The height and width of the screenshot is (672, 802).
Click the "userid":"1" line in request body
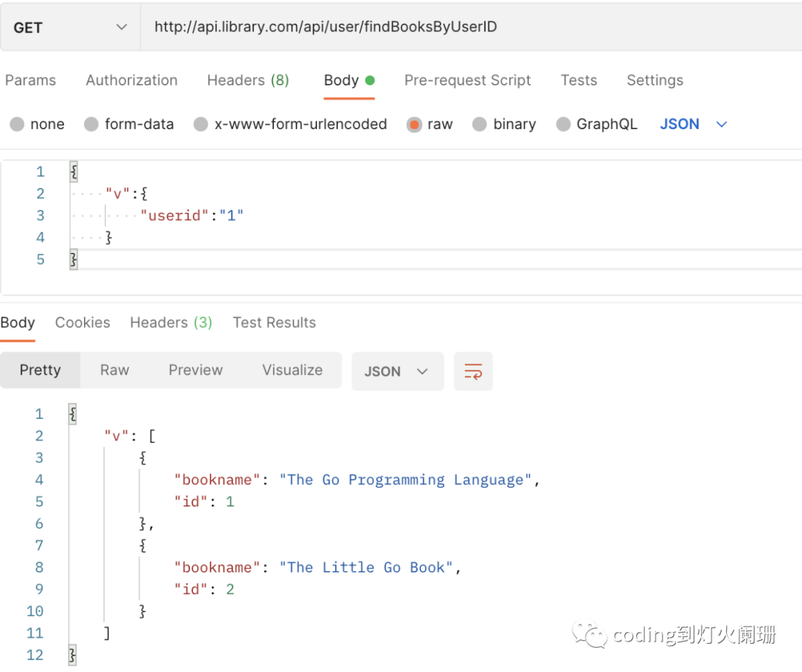(192, 215)
